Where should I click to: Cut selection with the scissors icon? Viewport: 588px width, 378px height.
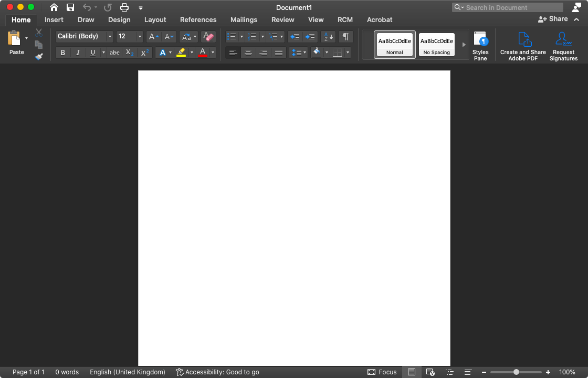[39, 33]
